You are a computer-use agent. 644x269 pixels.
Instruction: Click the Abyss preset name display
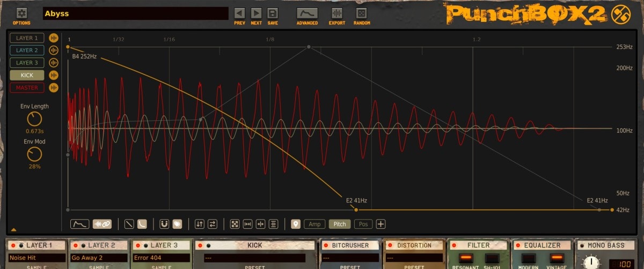[135, 13]
